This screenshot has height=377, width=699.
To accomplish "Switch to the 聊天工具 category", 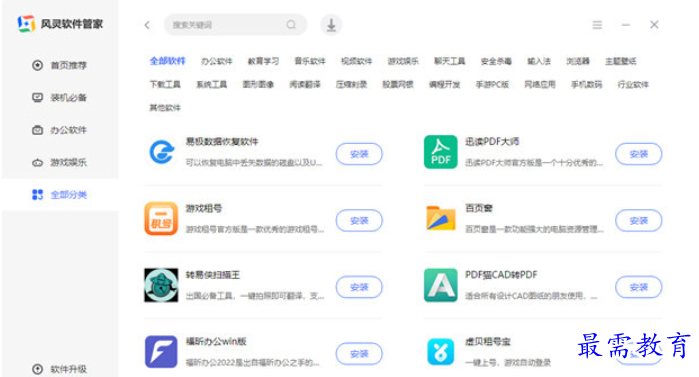I will point(450,61).
